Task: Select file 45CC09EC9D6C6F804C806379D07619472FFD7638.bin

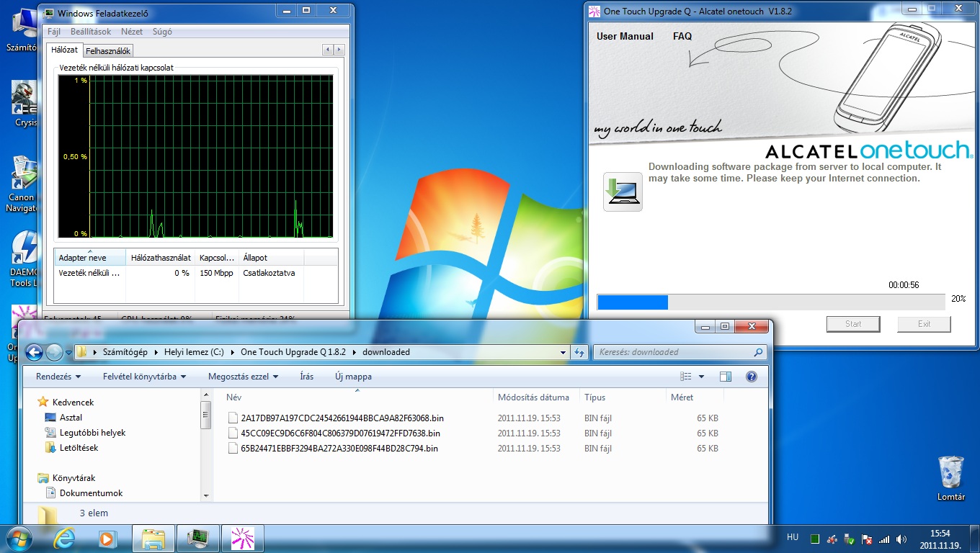Action: tap(334, 433)
